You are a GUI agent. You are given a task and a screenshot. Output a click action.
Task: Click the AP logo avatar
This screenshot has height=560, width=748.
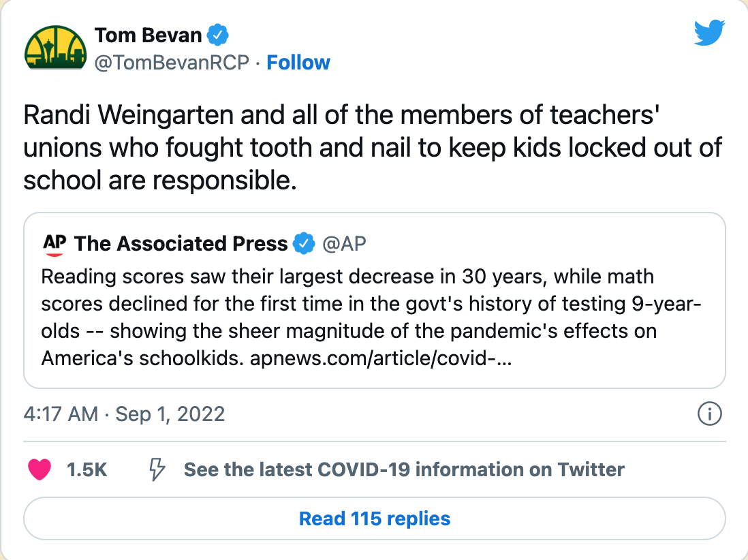pos(54,244)
